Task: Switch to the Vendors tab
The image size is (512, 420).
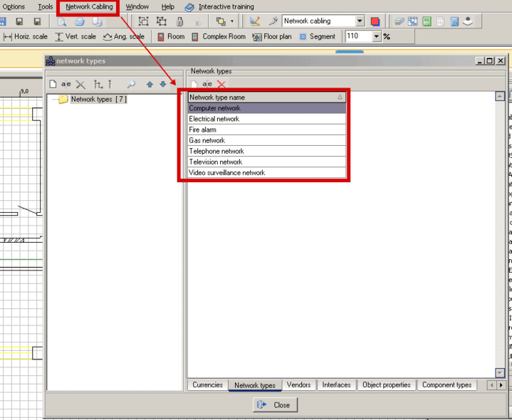Action: point(298,385)
